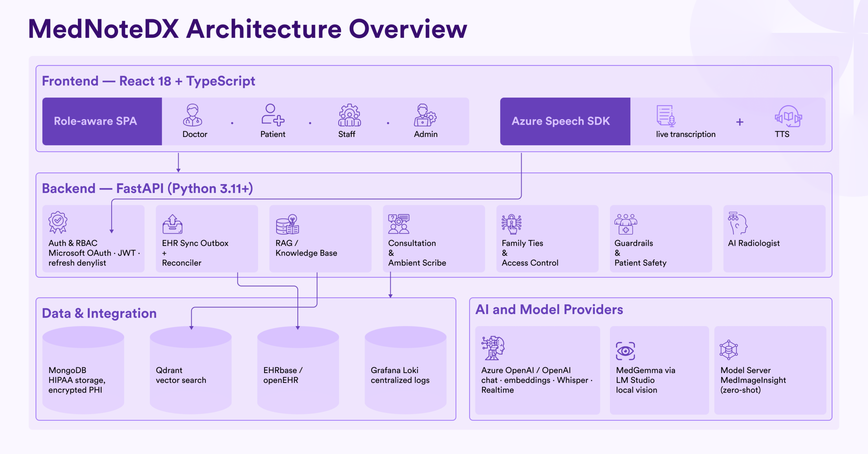This screenshot has height=454, width=868.
Task: Click the TTS headset-book icon
Action: (x=788, y=116)
